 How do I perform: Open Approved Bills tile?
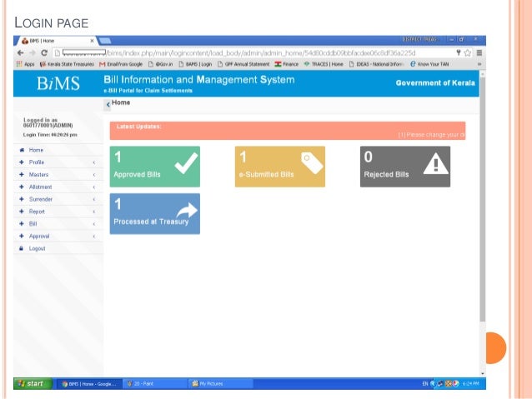tap(155, 167)
